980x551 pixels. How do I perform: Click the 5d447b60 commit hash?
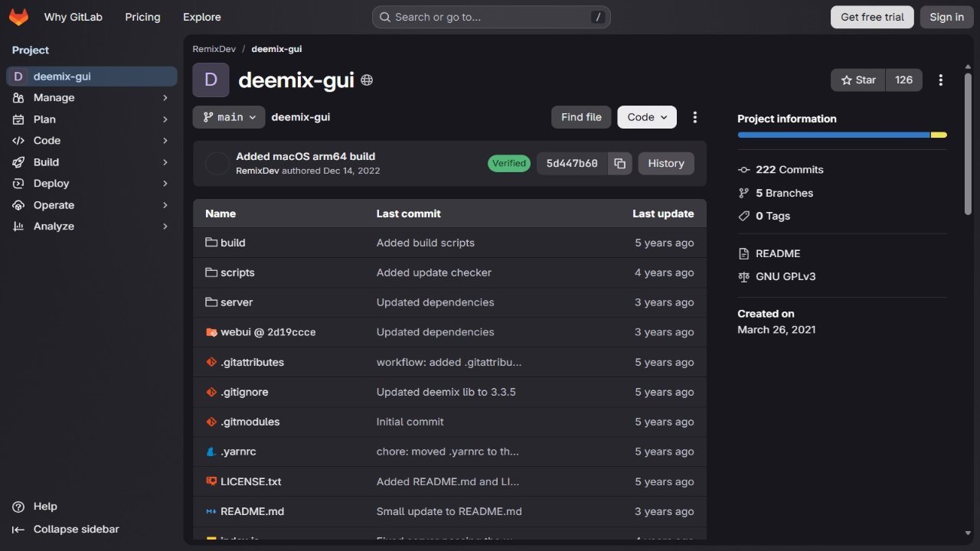pyautogui.click(x=572, y=163)
